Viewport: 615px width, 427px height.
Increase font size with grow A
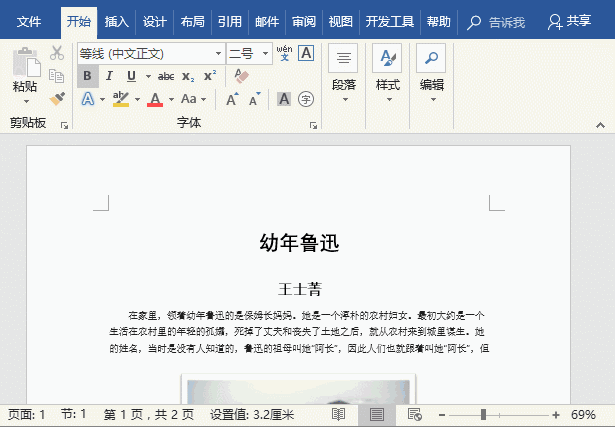click(x=232, y=99)
